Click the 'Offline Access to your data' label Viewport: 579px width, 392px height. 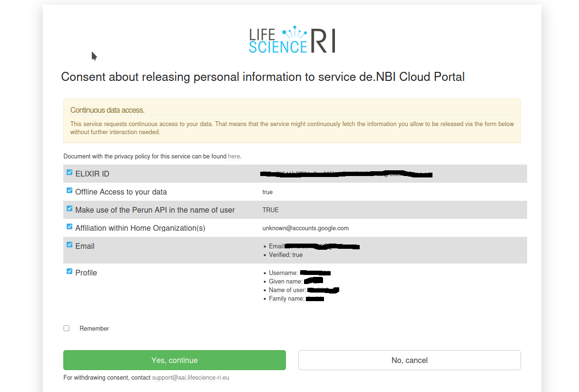(121, 192)
